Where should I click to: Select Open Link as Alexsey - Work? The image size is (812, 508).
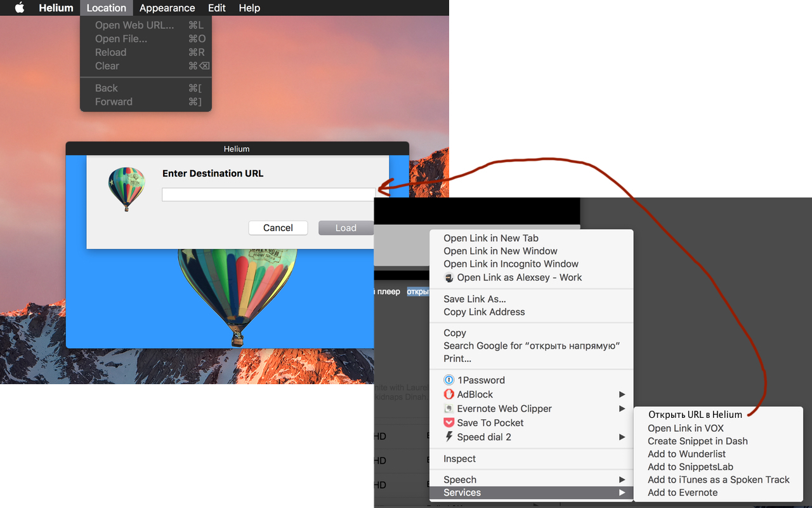532,277
